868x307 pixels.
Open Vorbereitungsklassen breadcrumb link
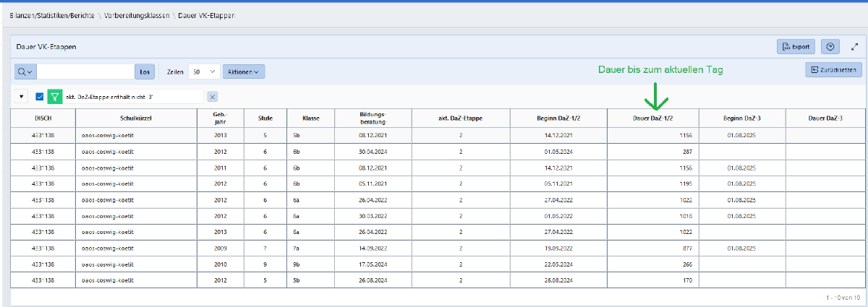click(137, 14)
